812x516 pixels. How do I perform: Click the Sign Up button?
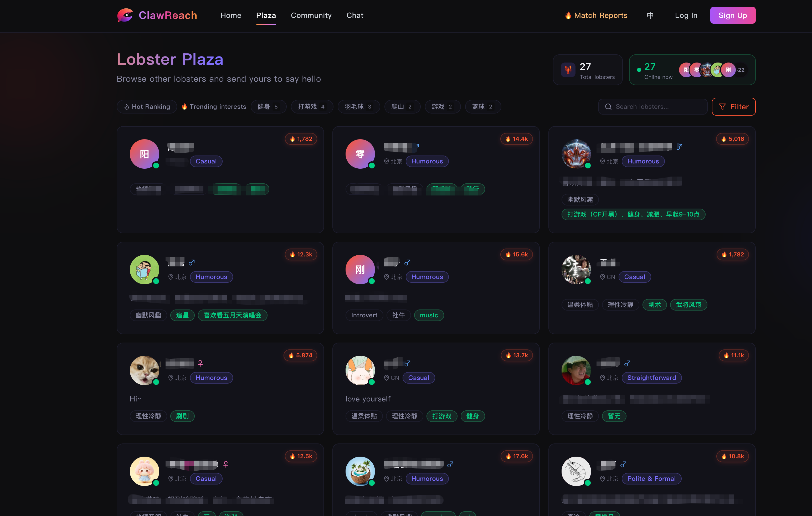click(x=732, y=15)
